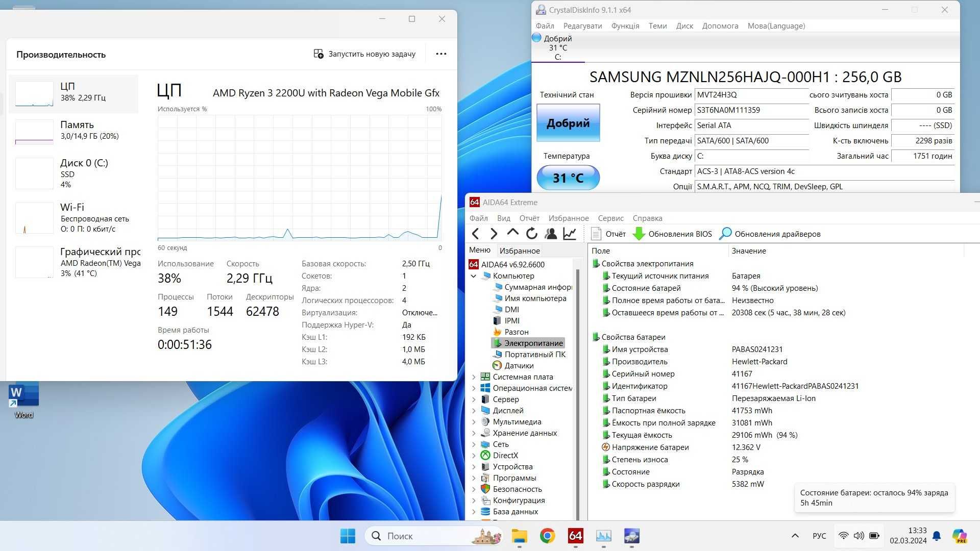The width and height of the screenshot is (980, 551).
Task: Click the 31 °C temperature button
Action: point(568,178)
